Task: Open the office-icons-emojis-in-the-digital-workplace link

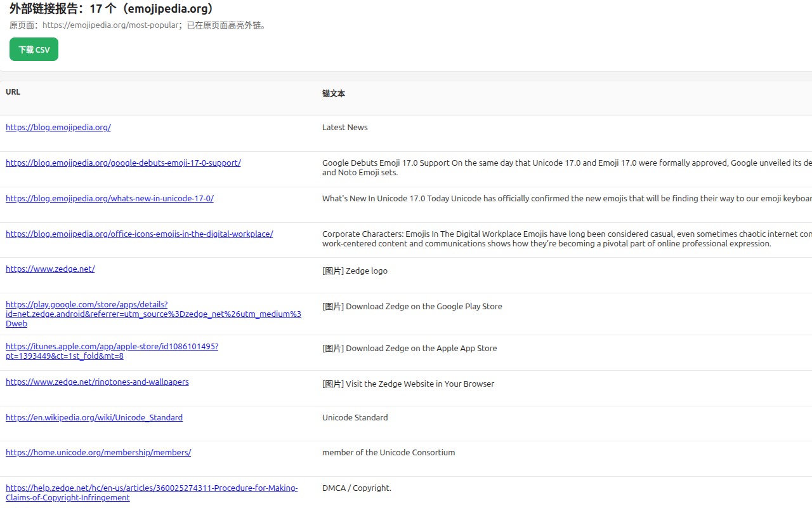Action: (140, 234)
